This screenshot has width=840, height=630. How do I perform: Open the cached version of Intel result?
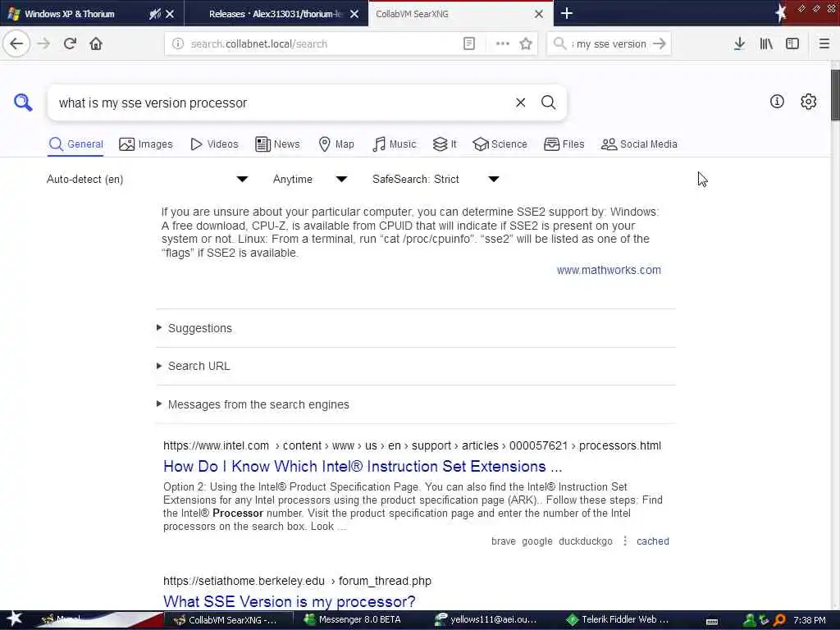point(652,541)
